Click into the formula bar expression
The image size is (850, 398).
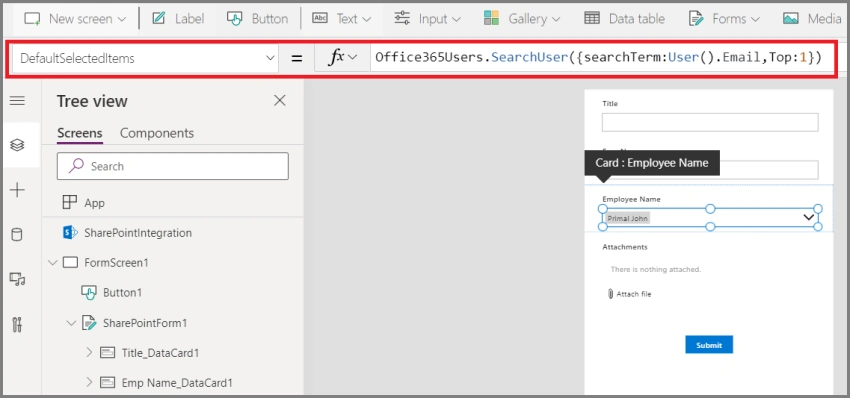pos(598,57)
